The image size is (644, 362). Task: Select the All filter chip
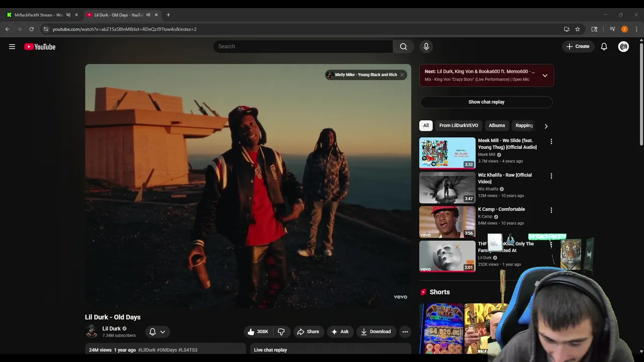pos(426,126)
